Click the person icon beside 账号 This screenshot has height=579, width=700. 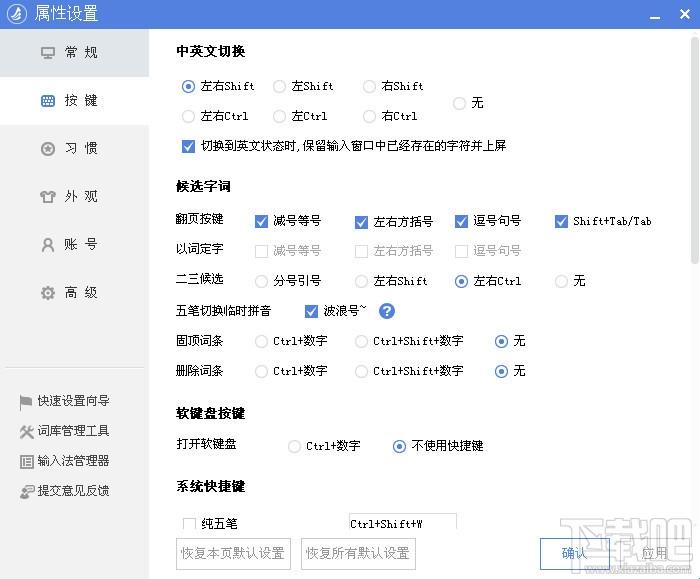(x=48, y=245)
